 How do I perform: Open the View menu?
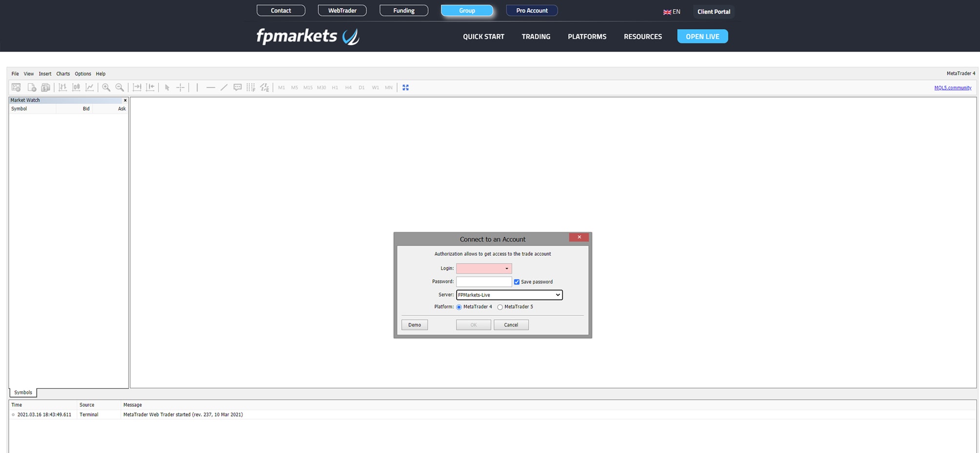coord(29,74)
